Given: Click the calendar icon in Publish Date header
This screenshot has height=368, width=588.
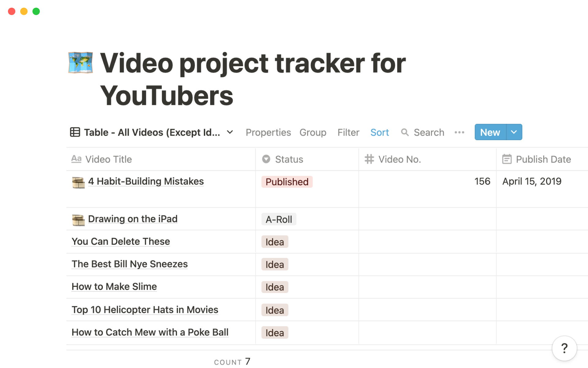Looking at the screenshot, I should pos(507,159).
